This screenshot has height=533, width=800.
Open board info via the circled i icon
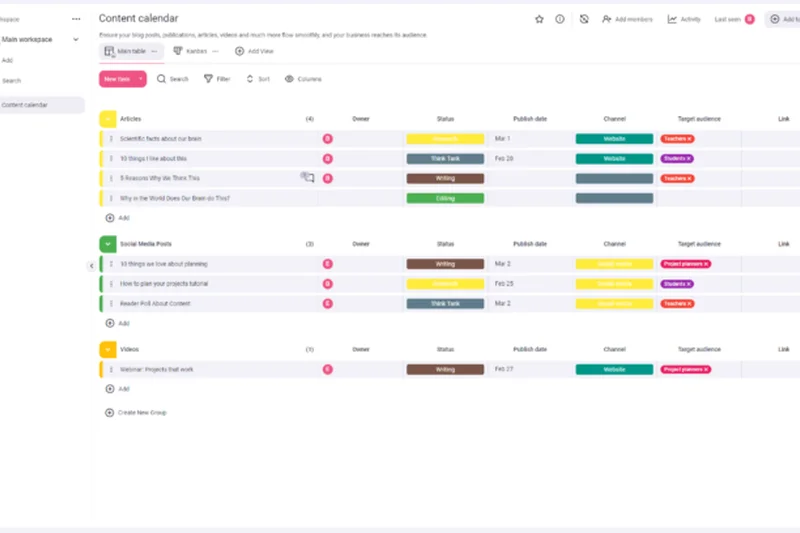coord(559,19)
